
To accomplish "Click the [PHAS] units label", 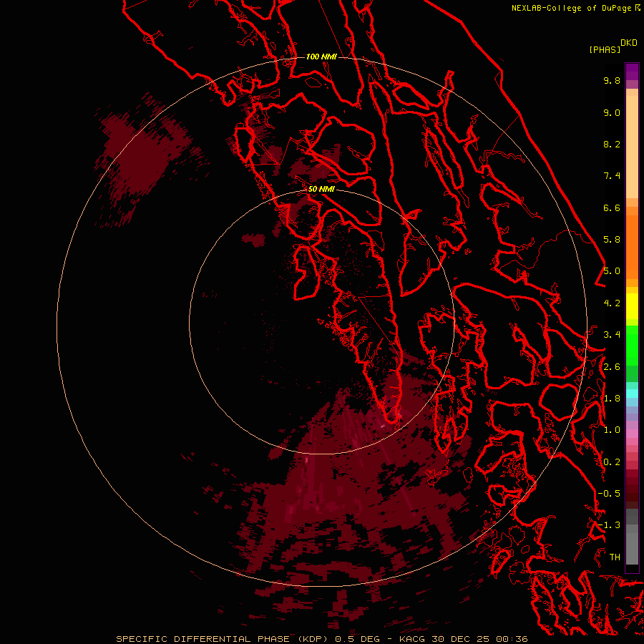I will pyautogui.click(x=605, y=49).
